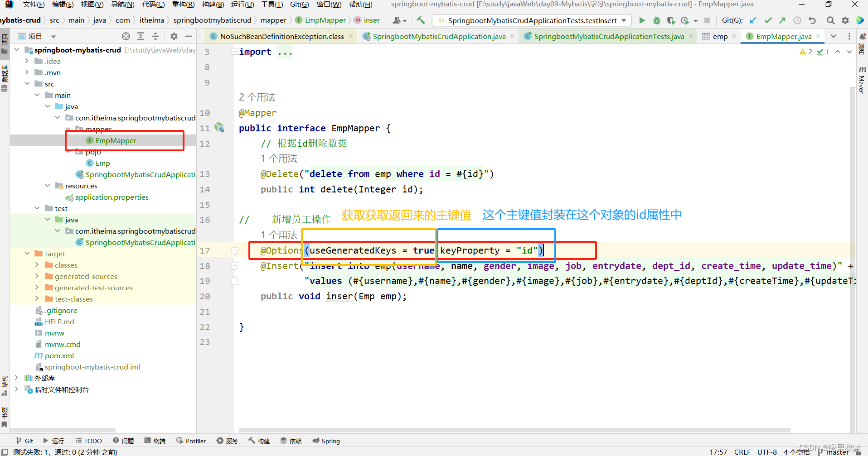Expand the classes folder under target

(x=37, y=265)
